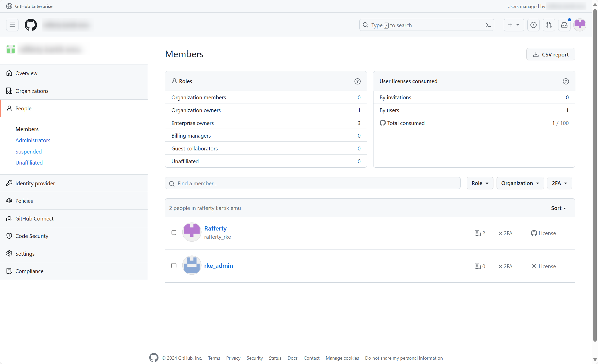
Task: Open the user avatar menu in header
Action: [580, 25]
